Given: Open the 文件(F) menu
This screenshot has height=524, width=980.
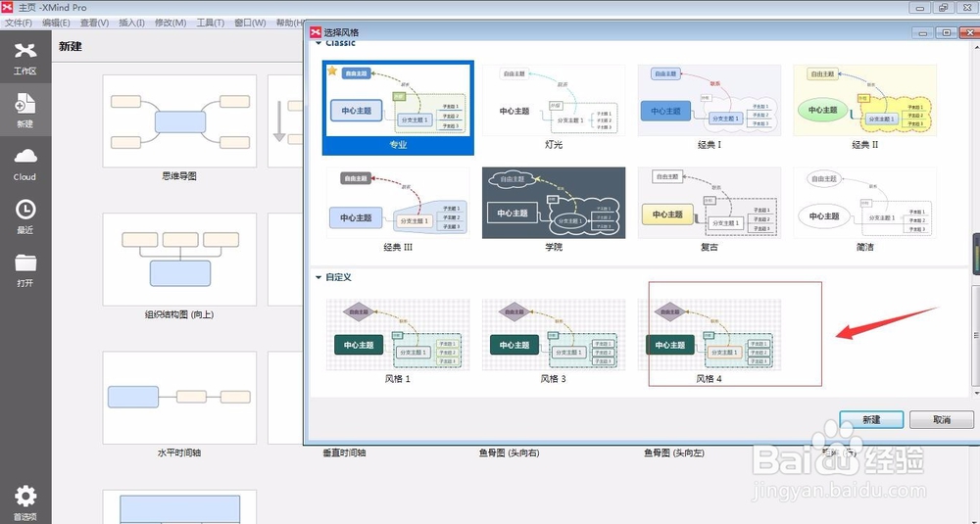Looking at the screenshot, I should coord(19,23).
